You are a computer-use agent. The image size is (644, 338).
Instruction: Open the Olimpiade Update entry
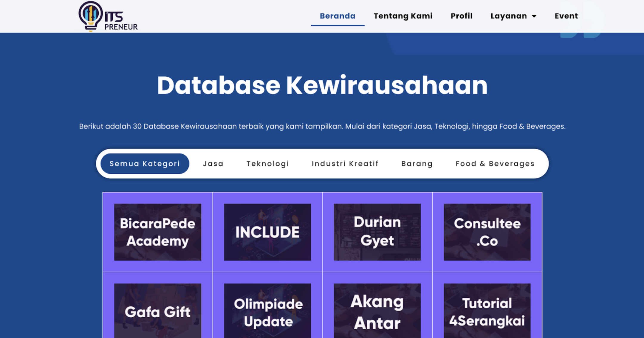coord(267,311)
